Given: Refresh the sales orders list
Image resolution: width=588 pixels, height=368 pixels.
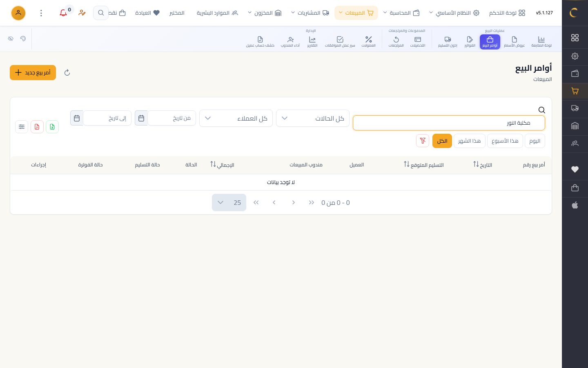Looking at the screenshot, I should point(67,73).
